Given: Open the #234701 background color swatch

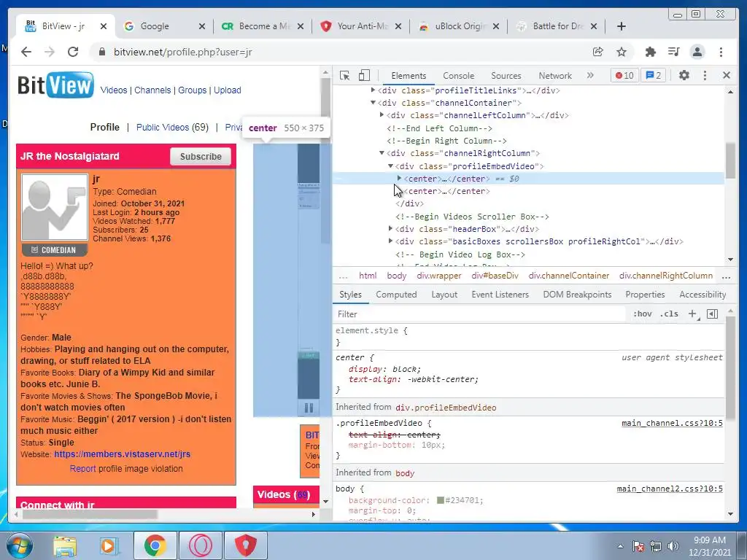Looking at the screenshot, I should pyautogui.click(x=441, y=500).
